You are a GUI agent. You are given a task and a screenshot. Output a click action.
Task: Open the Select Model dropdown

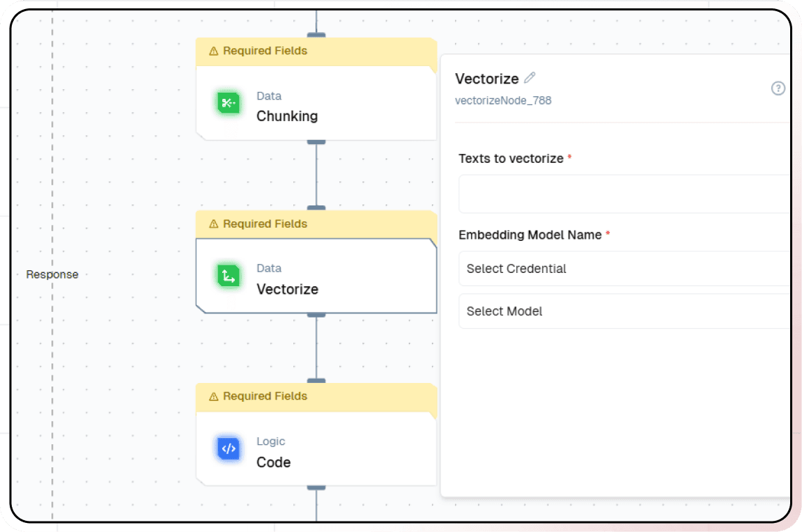[x=624, y=311]
